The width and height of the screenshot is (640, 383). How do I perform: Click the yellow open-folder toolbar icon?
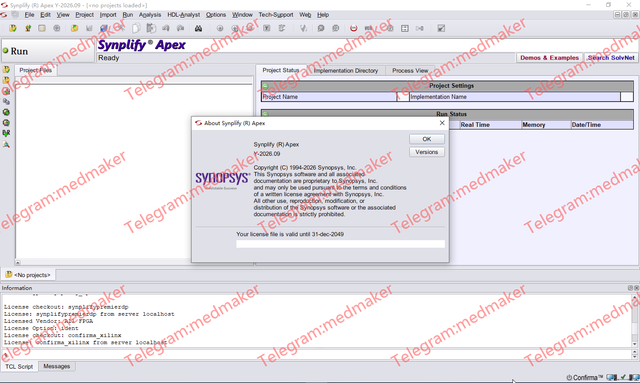74,28
